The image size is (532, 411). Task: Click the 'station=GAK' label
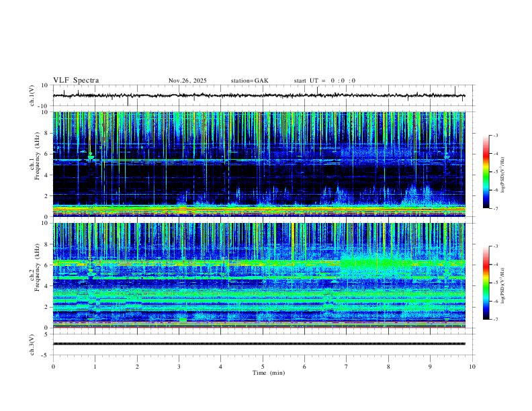[x=250, y=81]
